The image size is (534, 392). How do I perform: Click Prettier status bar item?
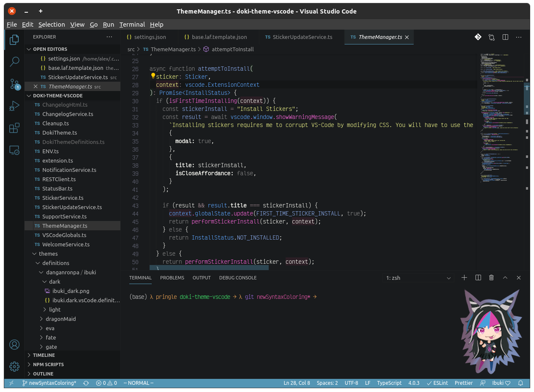click(x=464, y=383)
